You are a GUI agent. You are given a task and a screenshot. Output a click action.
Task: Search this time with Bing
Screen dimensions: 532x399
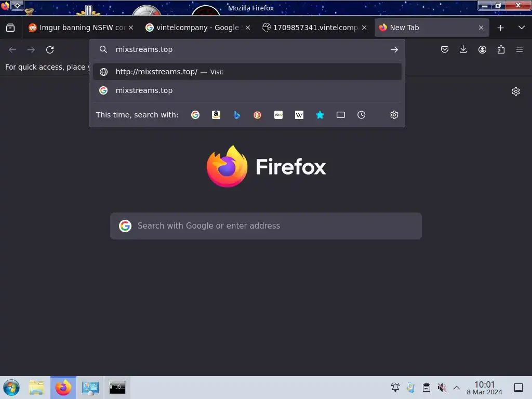point(237,115)
